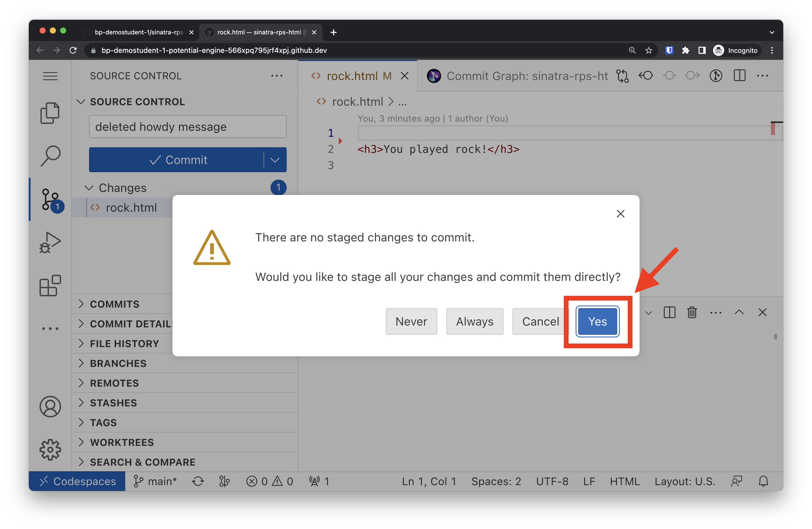Click the notifications bell in status bar
812x529 pixels.
(763, 481)
